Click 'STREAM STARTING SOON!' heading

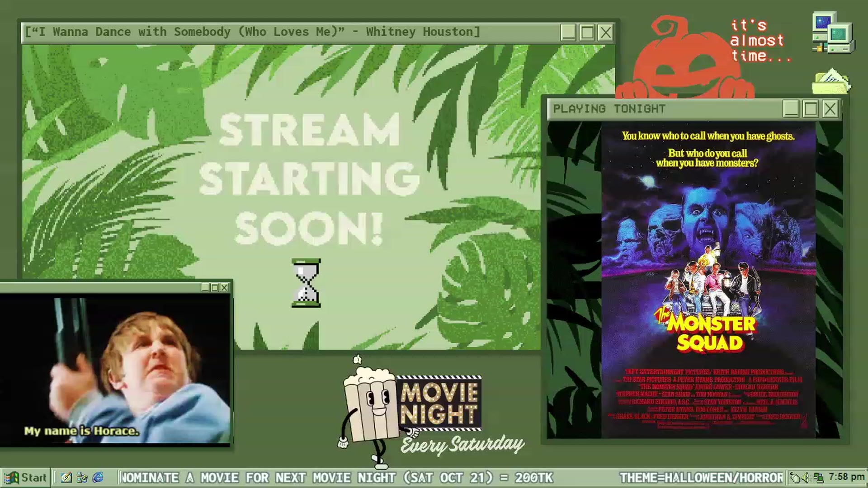point(309,179)
